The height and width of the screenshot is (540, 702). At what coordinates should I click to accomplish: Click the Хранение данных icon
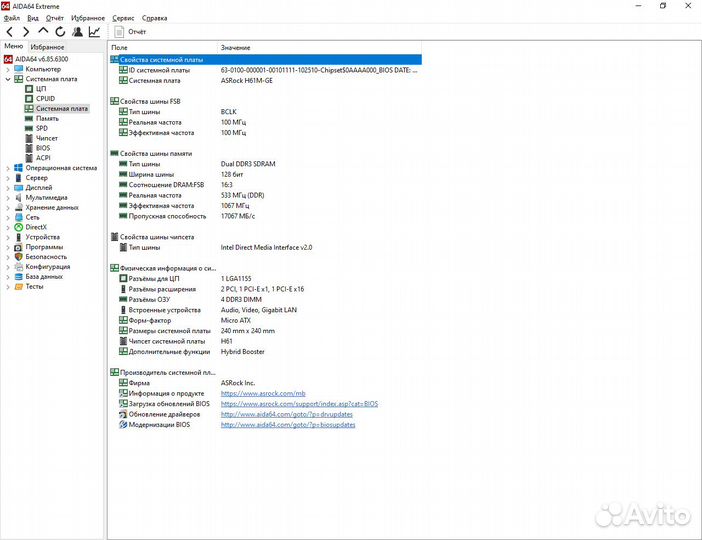[x=18, y=207]
